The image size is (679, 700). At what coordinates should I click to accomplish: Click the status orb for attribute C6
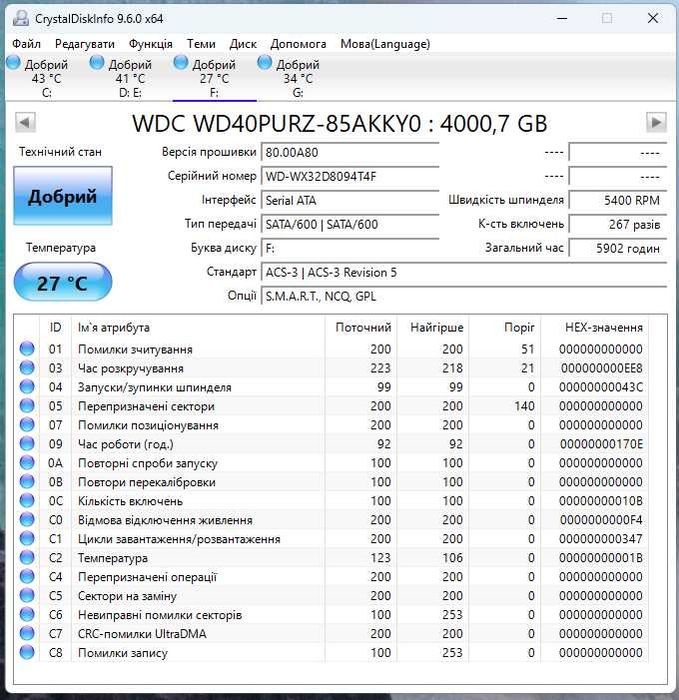click(x=27, y=614)
